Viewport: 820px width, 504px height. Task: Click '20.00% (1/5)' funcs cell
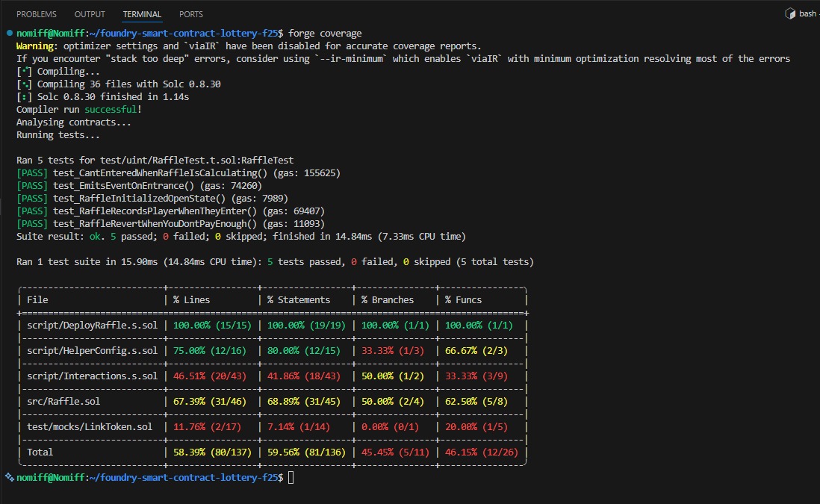click(476, 426)
